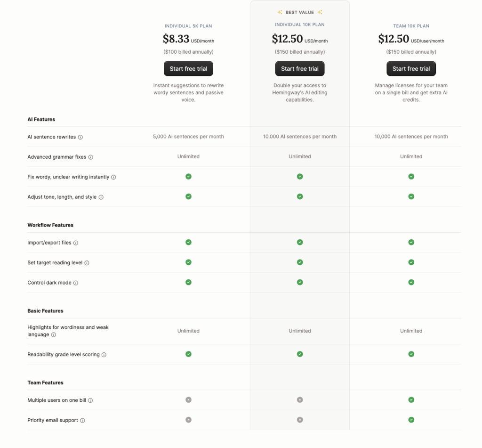Click the excluded icon for Priority email support under Individual 5K
This screenshot has height=448, width=482.
188,419
